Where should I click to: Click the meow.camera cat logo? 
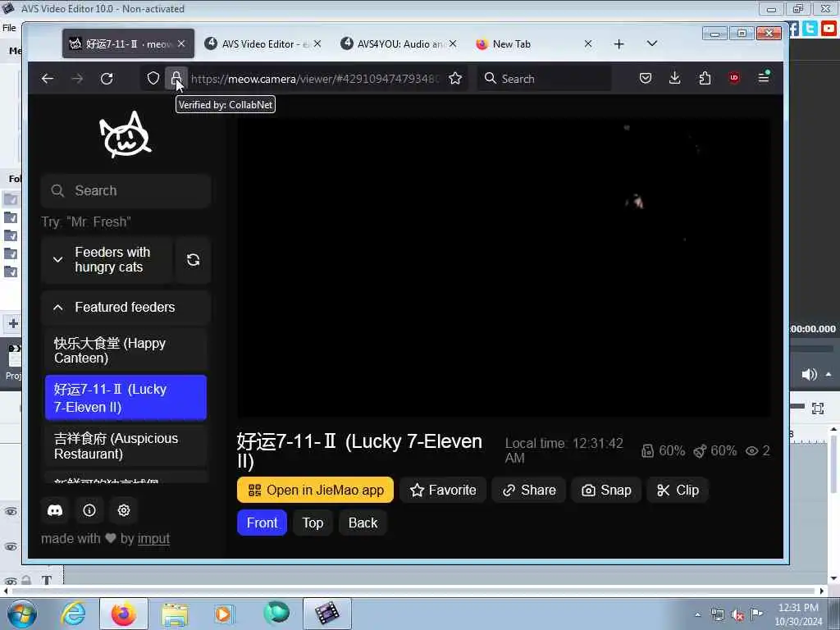(126, 135)
